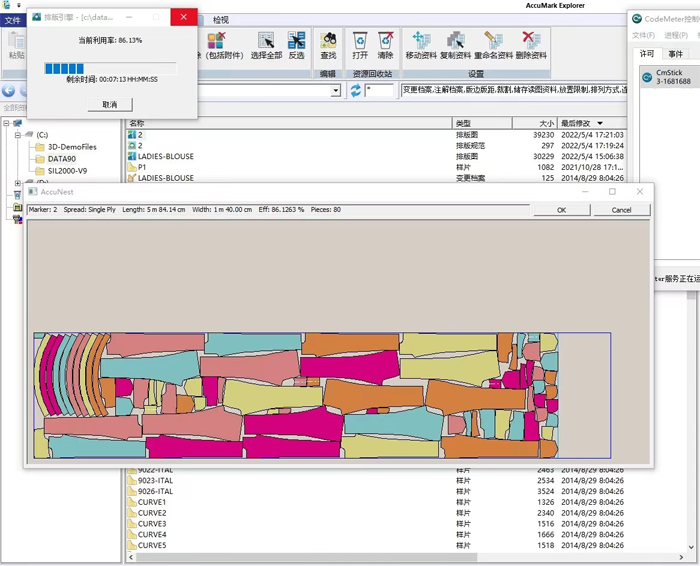Select the LADIES-BLOUSE marker file icon
This screenshot has height=566, width=700.
(x=132, y=156)
